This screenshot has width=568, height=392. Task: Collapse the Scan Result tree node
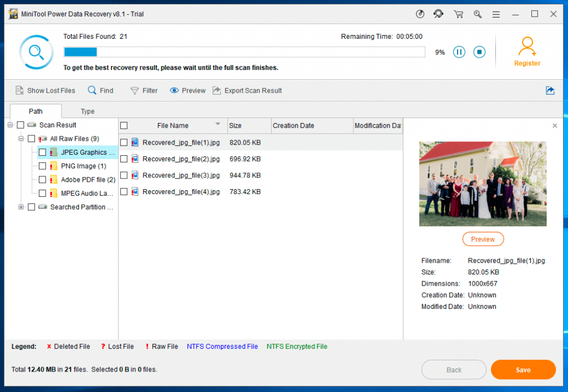[10, 125]
